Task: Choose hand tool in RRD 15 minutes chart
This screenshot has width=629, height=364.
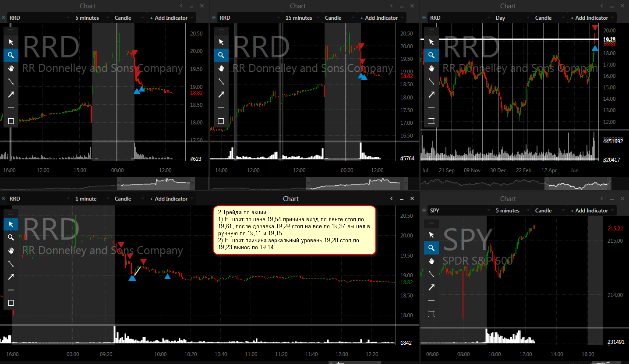Action: (x=221, y=68)
